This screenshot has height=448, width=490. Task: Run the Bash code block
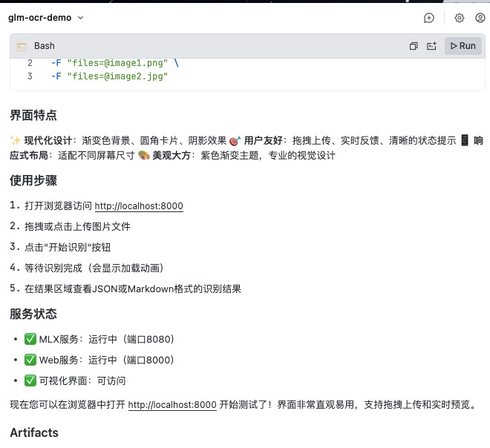[x=463, y=46]
